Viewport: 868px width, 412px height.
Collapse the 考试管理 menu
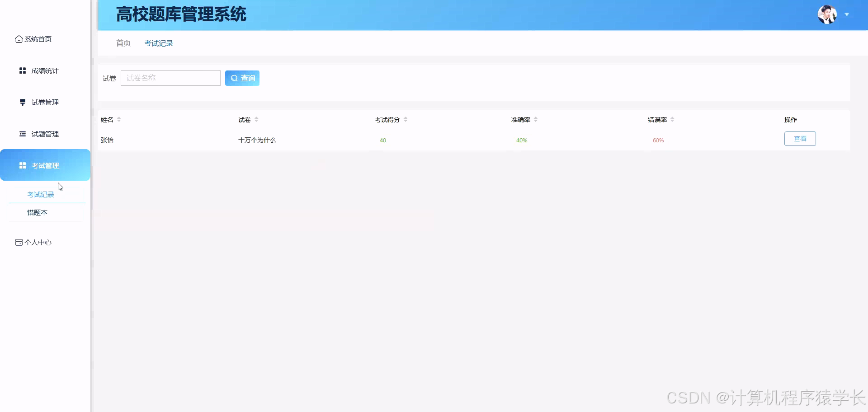[45, 165]
